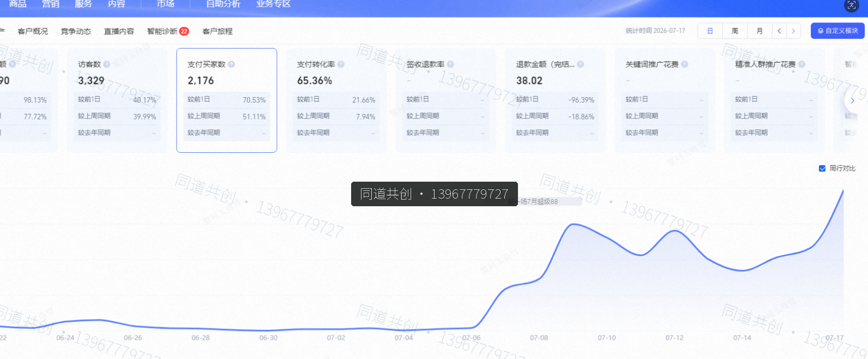Viewport: 868px width, 359px height.
Task: Select the 精准人群推广花费 metric card title
Action: coord(765,64)
